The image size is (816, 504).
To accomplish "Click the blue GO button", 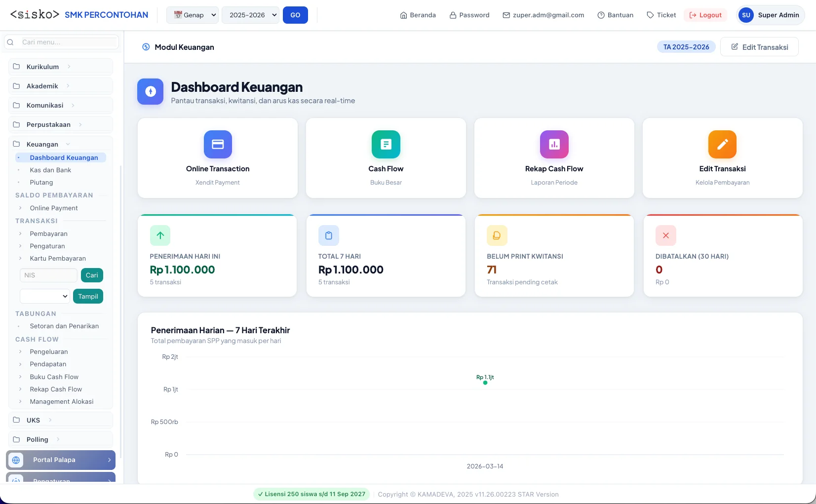I will (295, 15).
